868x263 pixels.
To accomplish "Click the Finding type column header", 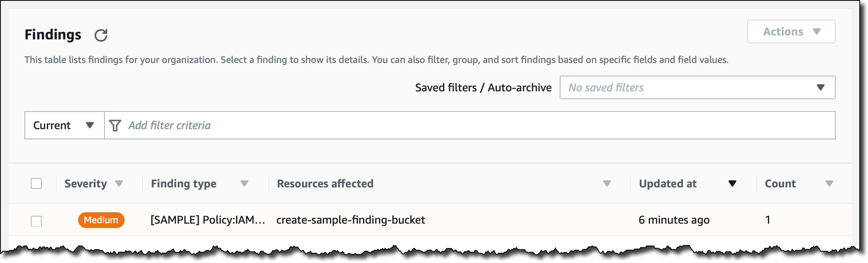I will tap(184, 183).
